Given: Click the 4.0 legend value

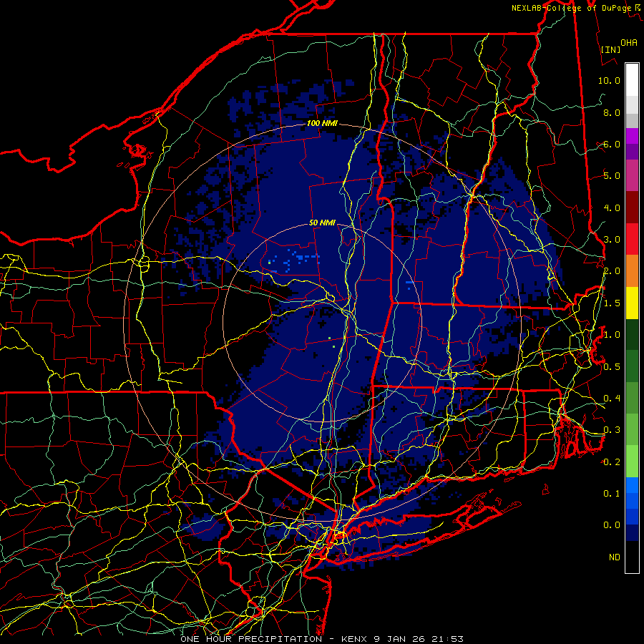Looking at the screenshot, I should tap(612, 208).
